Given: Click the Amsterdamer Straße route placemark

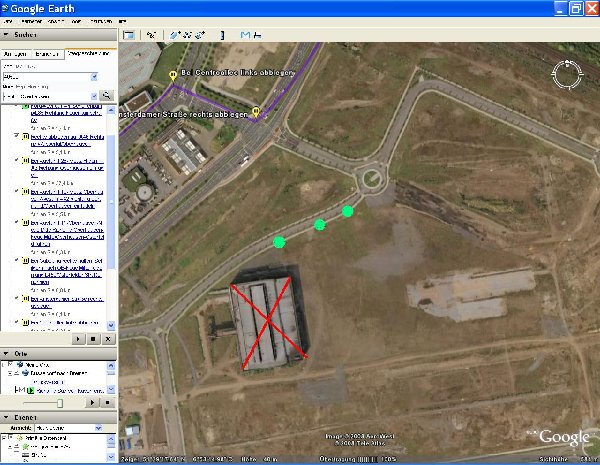Looking at the screenshot, I should (x=255, y=111).
